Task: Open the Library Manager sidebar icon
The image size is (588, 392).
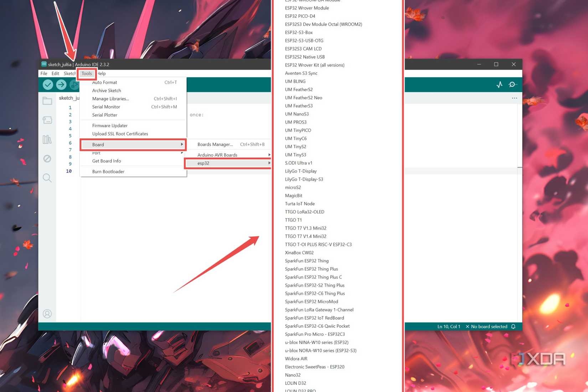Action: coord(47,139)
